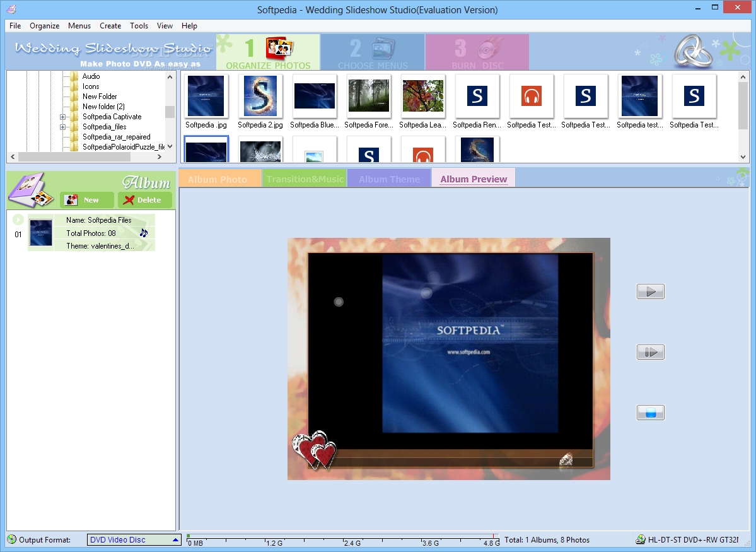
Task: Create a New album
Action: (x=87, y=200)
